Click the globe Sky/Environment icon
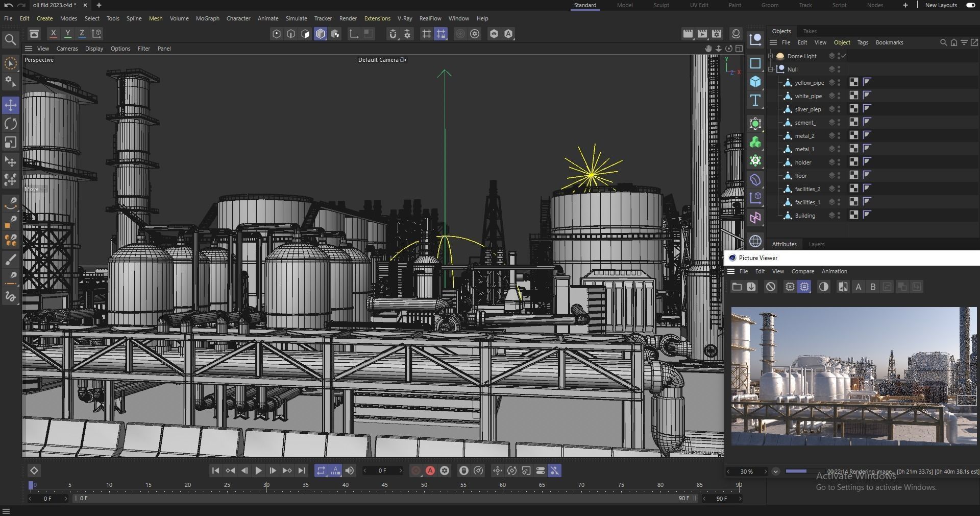 [x=755, y=241]
